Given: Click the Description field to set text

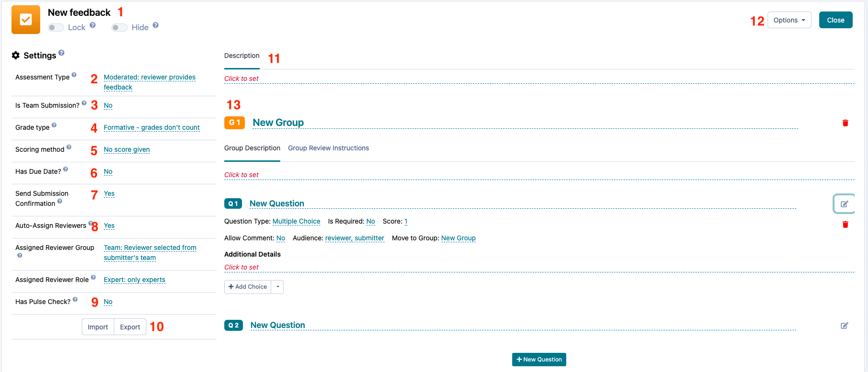Looking at the screenshot, I should click(242, 79).
